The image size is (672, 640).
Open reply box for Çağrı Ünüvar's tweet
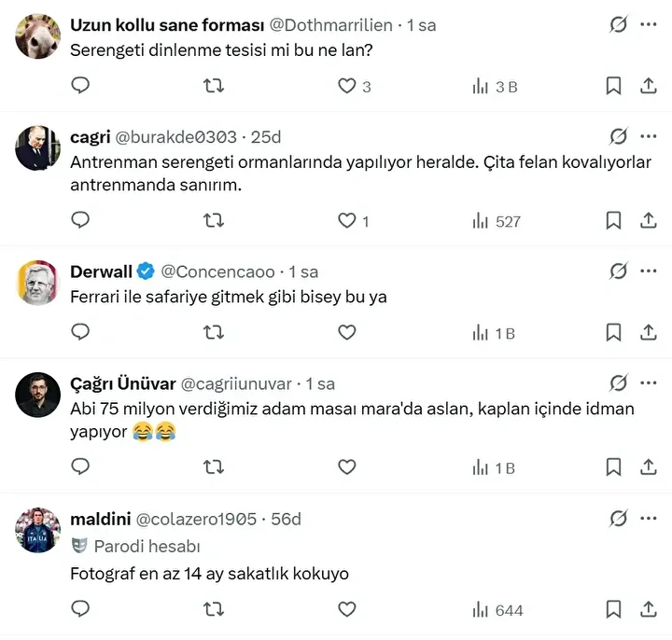[81, 467]
